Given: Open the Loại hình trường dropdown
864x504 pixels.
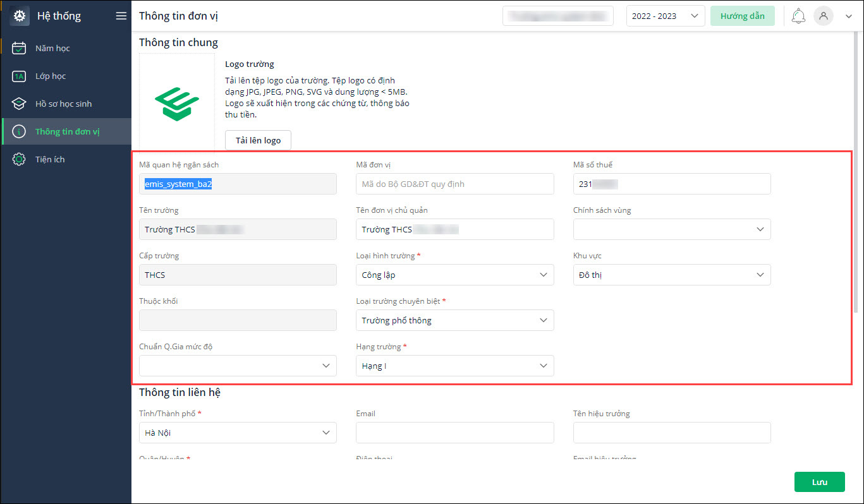Looking at the screenshot, I should (455, 275).
